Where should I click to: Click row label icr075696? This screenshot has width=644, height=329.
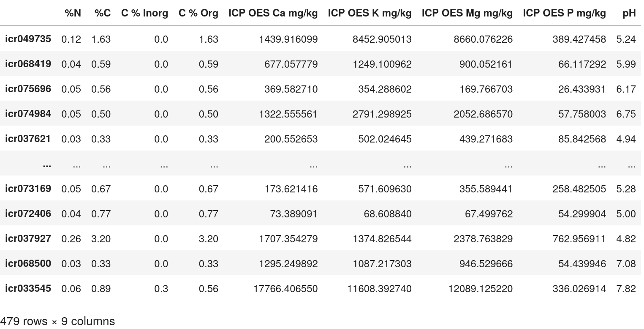coord(28,89)
